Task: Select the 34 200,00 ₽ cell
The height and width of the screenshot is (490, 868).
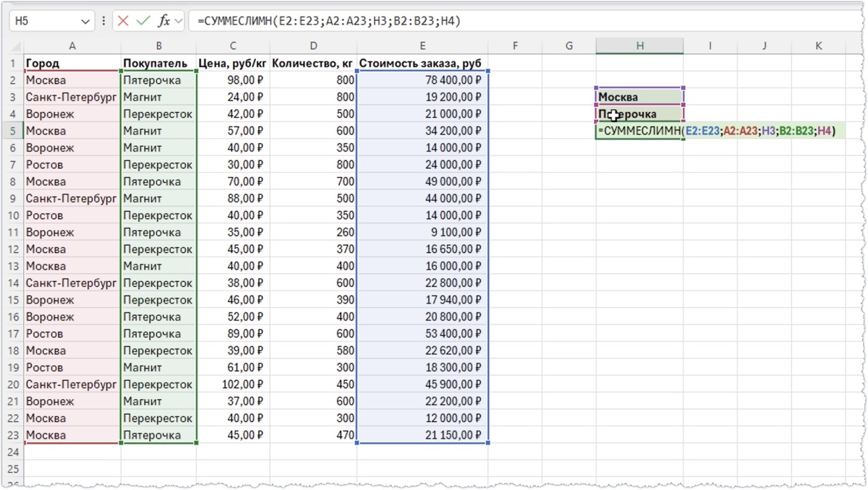Action: [x=423, y=131]
